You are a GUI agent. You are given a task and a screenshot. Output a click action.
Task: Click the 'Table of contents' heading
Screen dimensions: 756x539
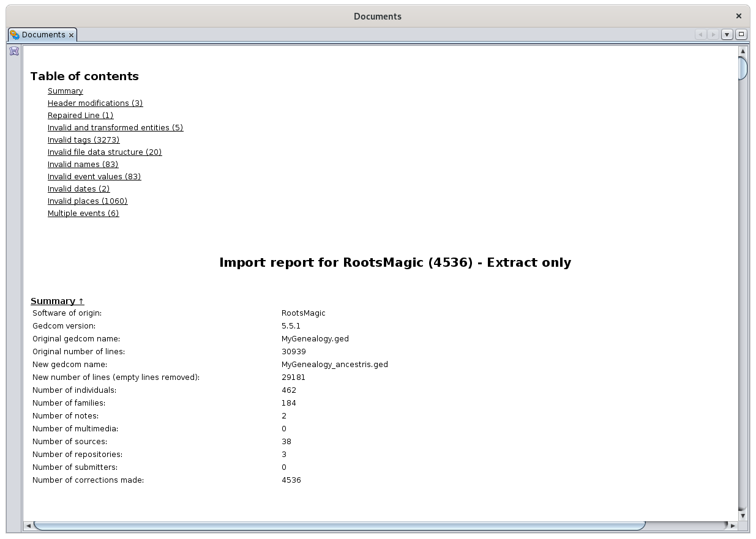click(84, 76)
